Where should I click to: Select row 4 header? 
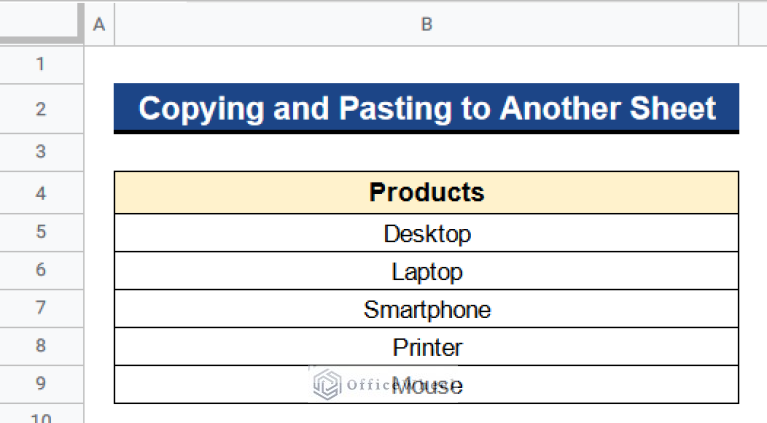click(x=41, y=193)
